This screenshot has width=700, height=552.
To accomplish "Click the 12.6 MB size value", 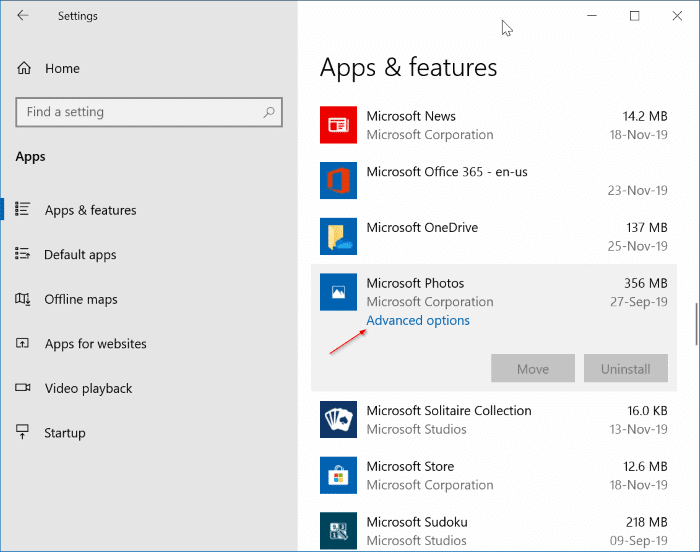I will pyautogui.click(x=646, y=467).
